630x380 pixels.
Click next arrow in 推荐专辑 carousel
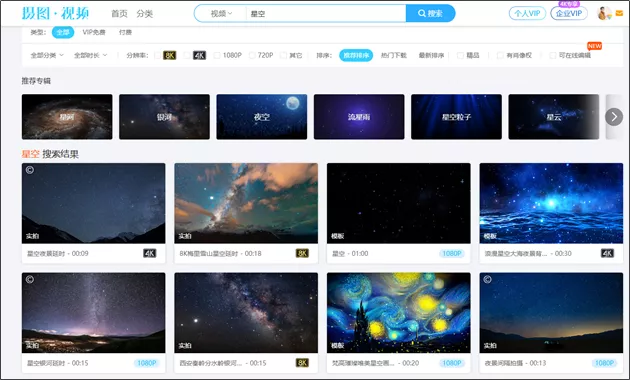tap(614, 117)
